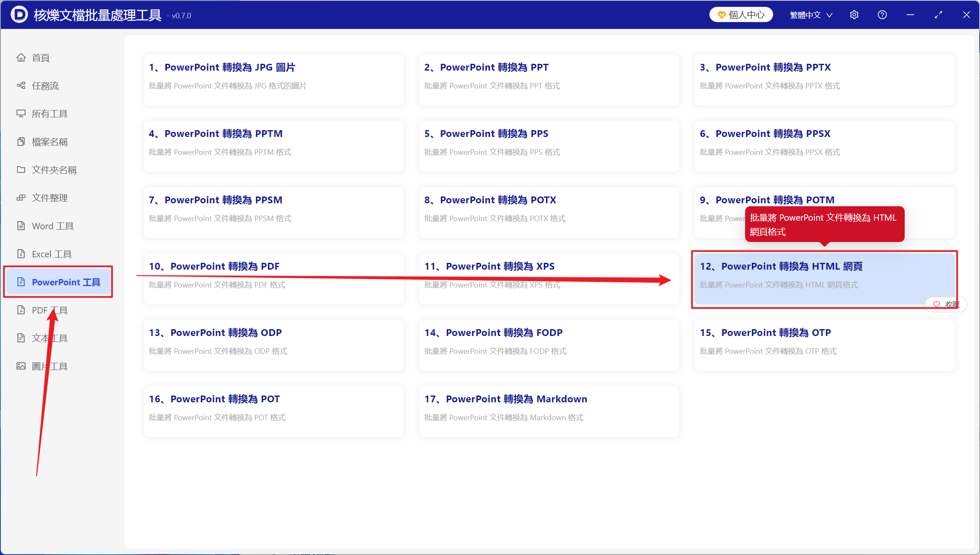Screen dimensions: 980x555
Task: Click the text file icon beside 文本工具
Action: pos(21,338)
